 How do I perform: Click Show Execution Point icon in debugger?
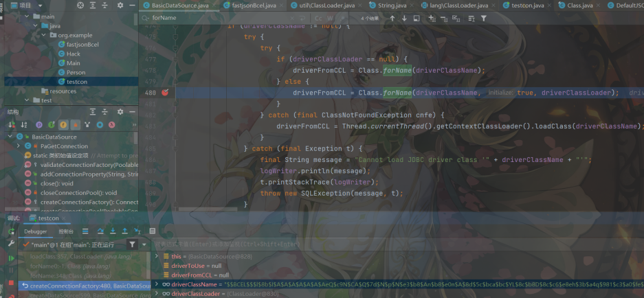click(85, 231)
